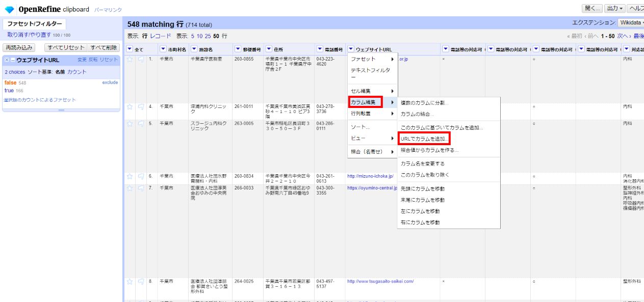Image resolution: width=644 pixels, height=302 pixels.
Task: Star row 7 おゆみの中央病院
Action: pos(130,188)
